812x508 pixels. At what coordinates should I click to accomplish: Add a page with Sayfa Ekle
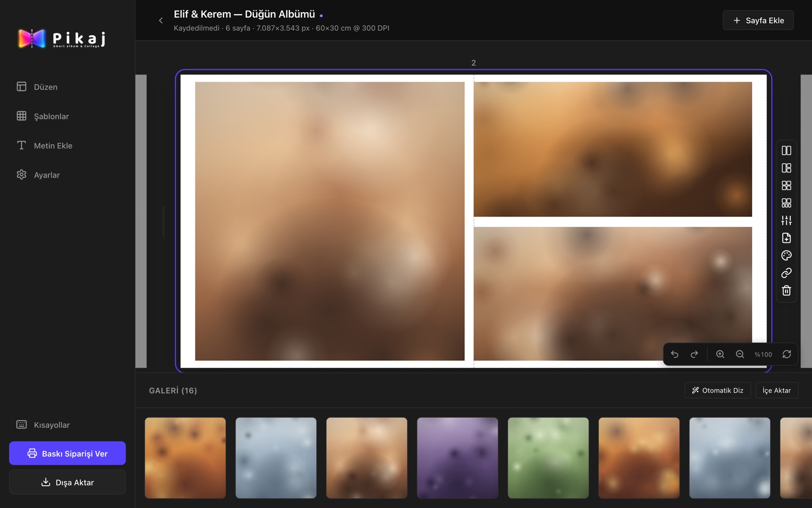pyautogui.click(x=758, y=20)
